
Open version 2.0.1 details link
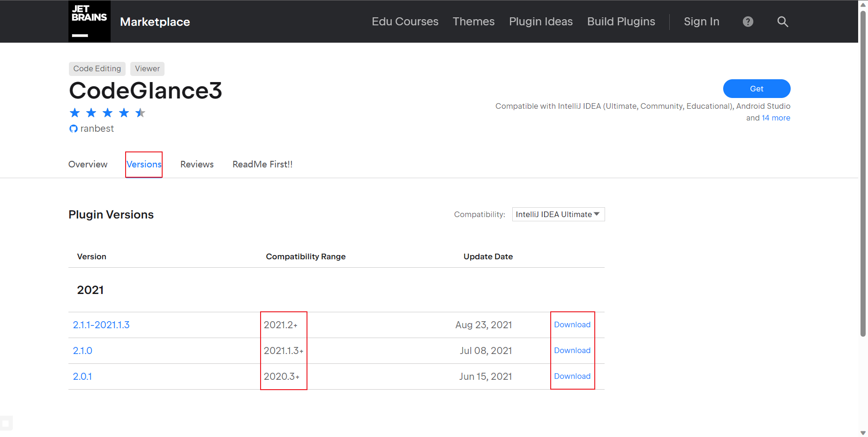[82, 377]
